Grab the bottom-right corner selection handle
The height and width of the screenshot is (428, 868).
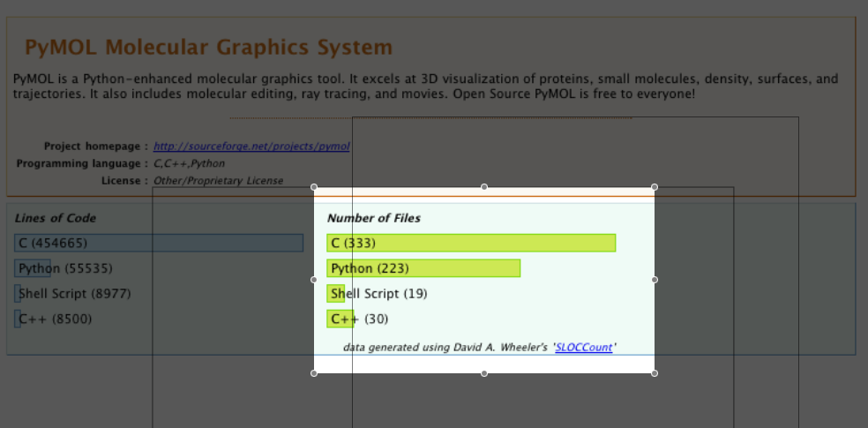[x=655, y=373]
